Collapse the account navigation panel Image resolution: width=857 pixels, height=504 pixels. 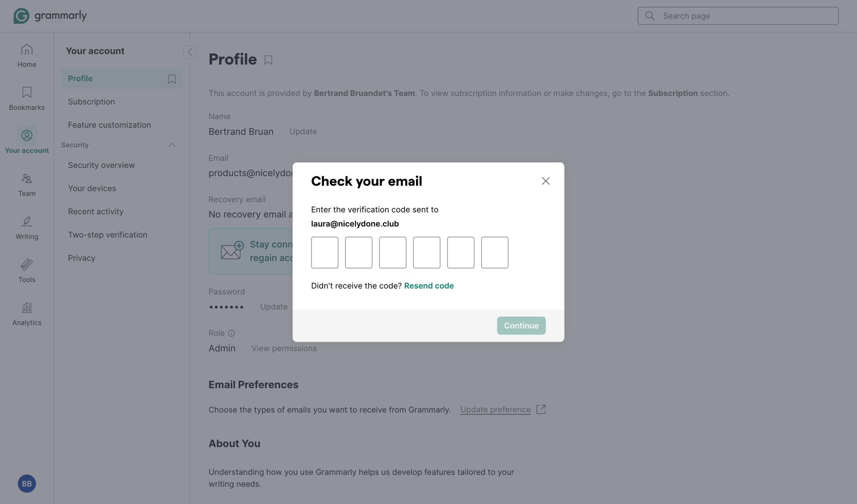pyautogui.click(x=190, y=52)
